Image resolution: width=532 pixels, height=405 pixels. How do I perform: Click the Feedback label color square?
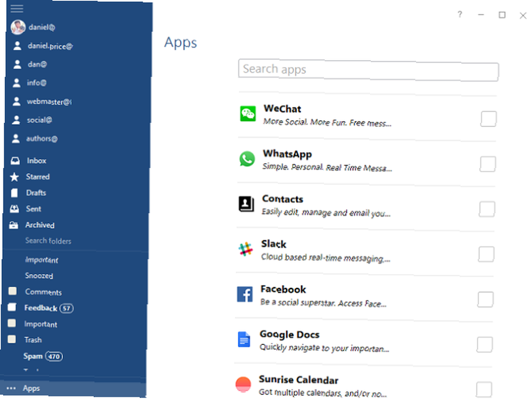[x=12, y=307]
